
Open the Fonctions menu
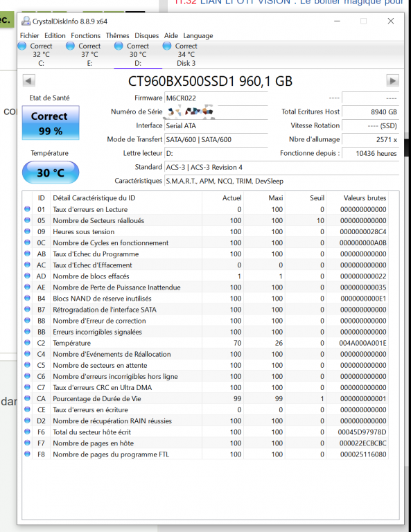pyautogui.click(x=85, y=35)
